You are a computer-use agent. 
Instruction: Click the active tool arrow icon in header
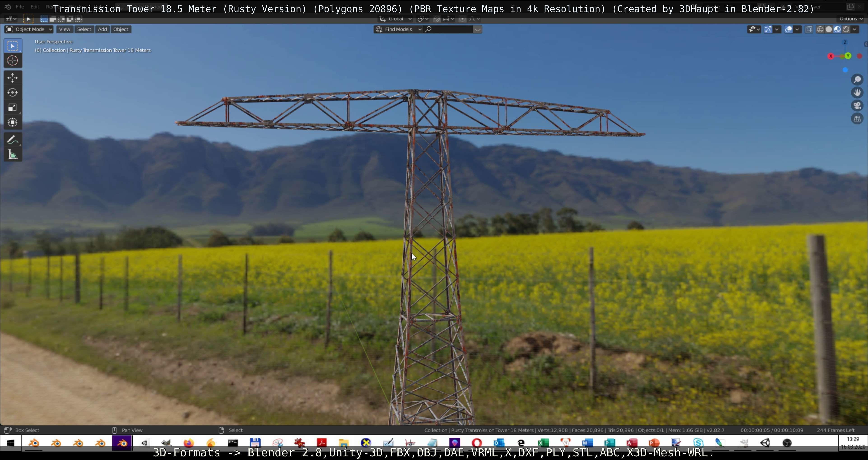coord(28,19)
